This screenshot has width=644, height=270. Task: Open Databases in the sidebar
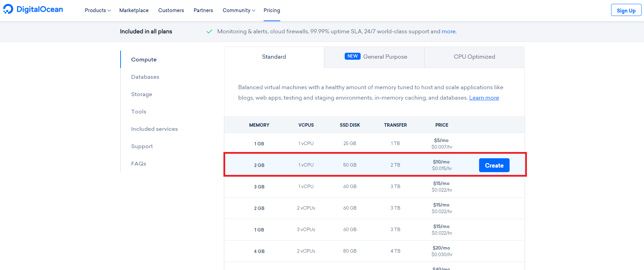(145, 77)
